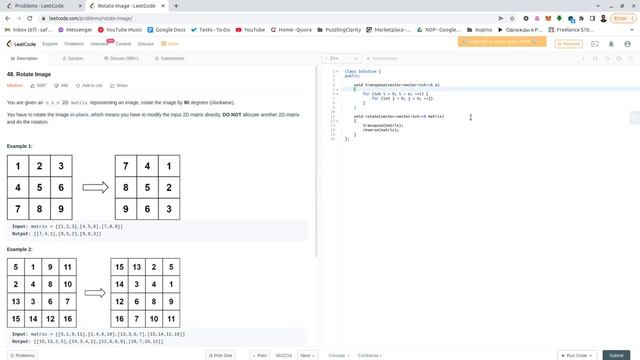Viewport: 640px width, 360px height.
Task: Click the Example 2 matrix image
Action: pyautogui.click(x=93, y=293)
